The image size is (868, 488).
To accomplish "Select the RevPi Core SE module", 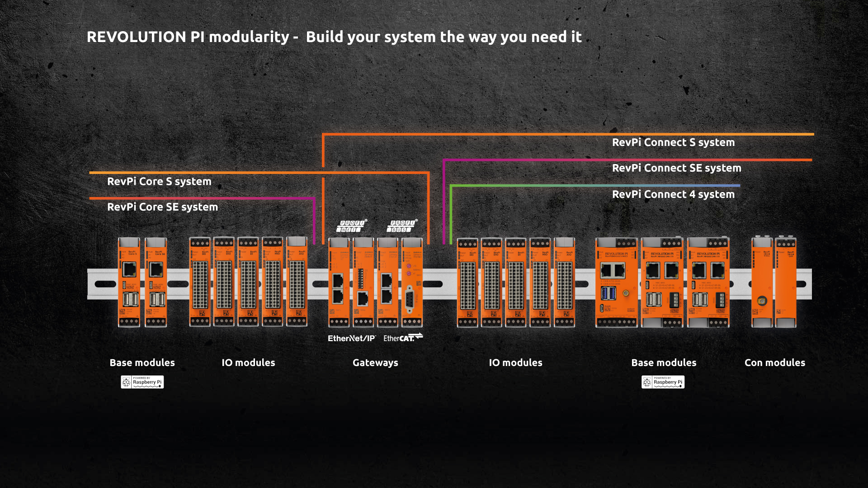I will (x=156, y=282).
